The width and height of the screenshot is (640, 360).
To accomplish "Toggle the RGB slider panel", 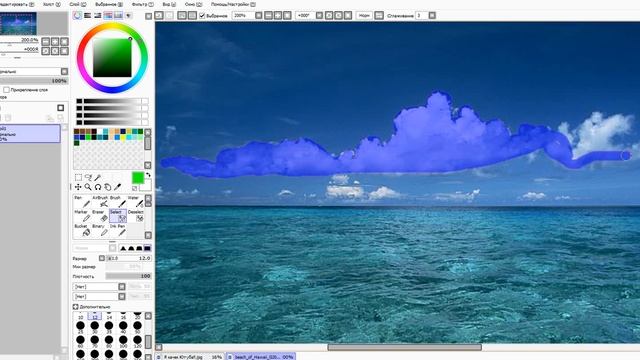I will [x=87, y=16].
